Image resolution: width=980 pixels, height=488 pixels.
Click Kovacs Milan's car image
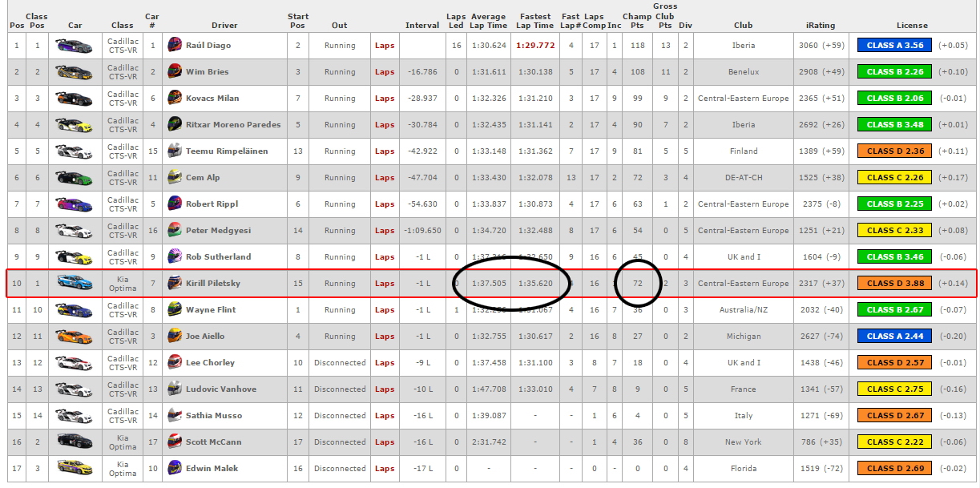point(75,99)
